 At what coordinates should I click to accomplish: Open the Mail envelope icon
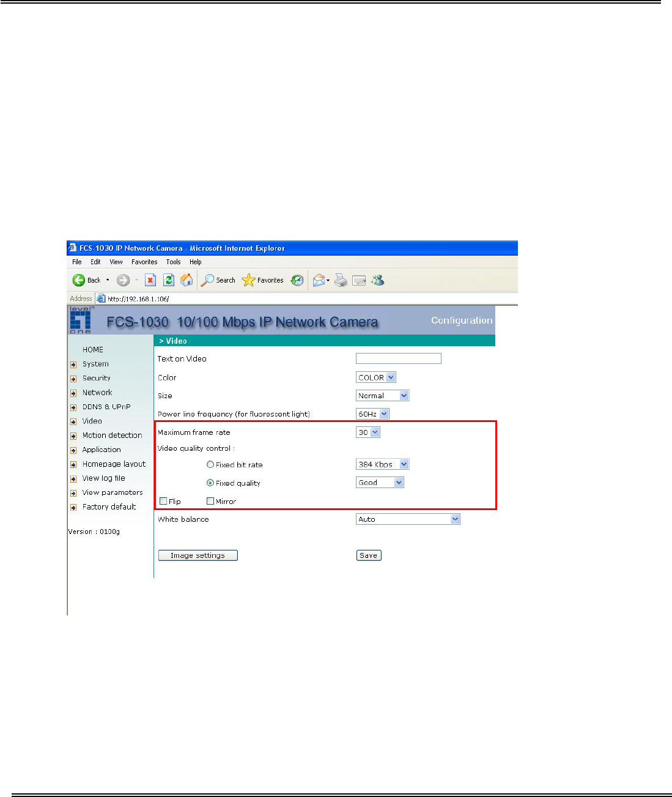pos(319,280)
